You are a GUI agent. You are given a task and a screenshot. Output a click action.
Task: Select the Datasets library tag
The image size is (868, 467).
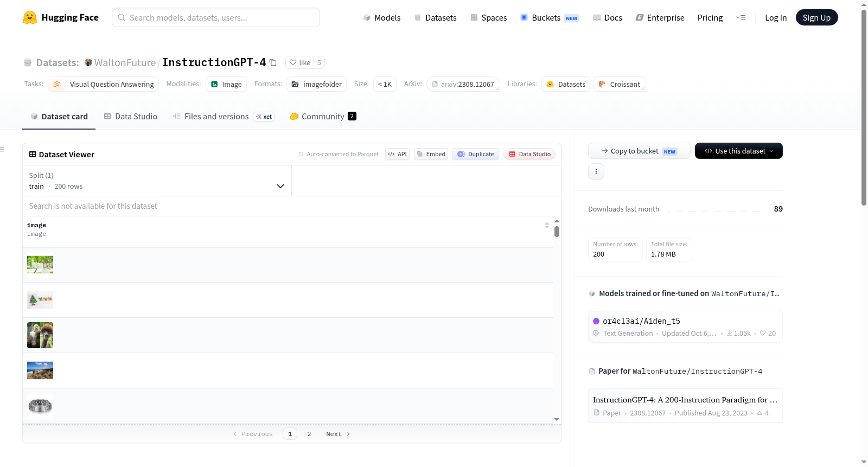(x=566, y=84)
